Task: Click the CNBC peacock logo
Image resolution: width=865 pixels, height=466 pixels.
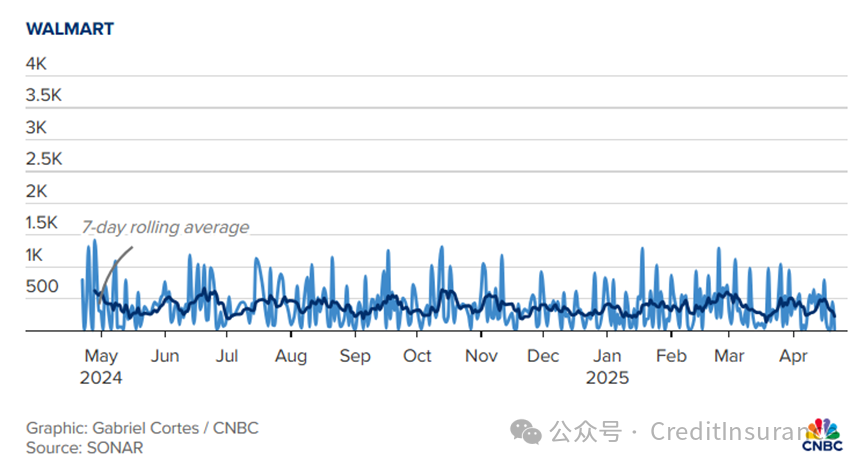Action: 823,435
